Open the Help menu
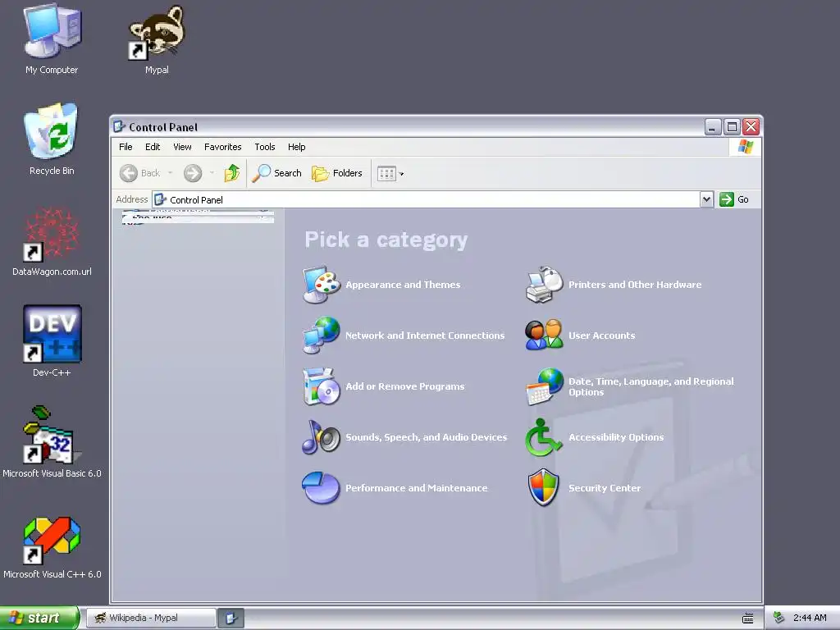 tap(297, 147)
